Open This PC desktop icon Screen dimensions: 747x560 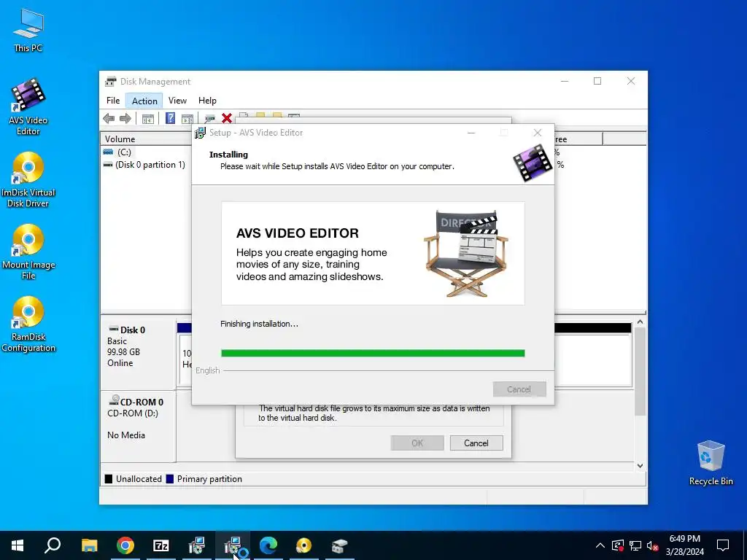[x=28, y=30]
